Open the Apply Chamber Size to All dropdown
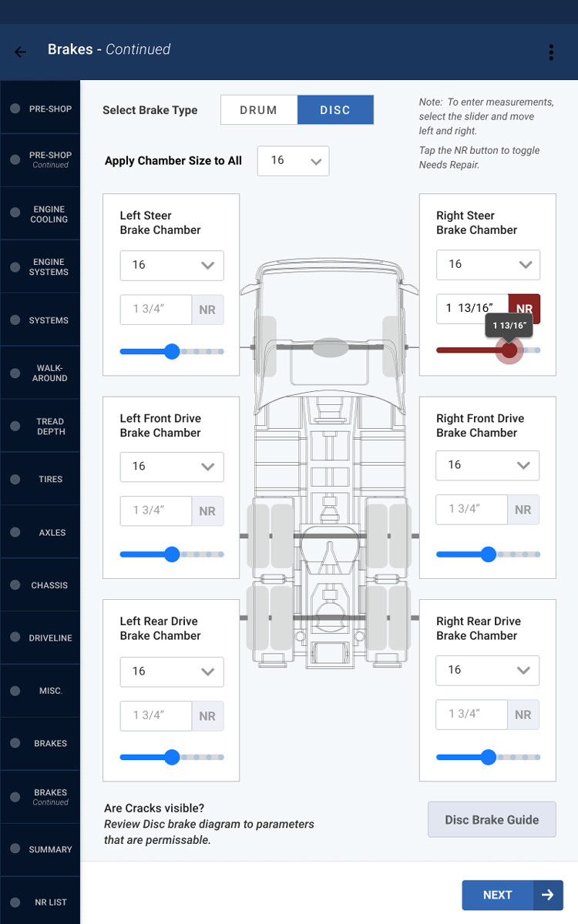Screen dimensions: 578x924 (293, 161)
